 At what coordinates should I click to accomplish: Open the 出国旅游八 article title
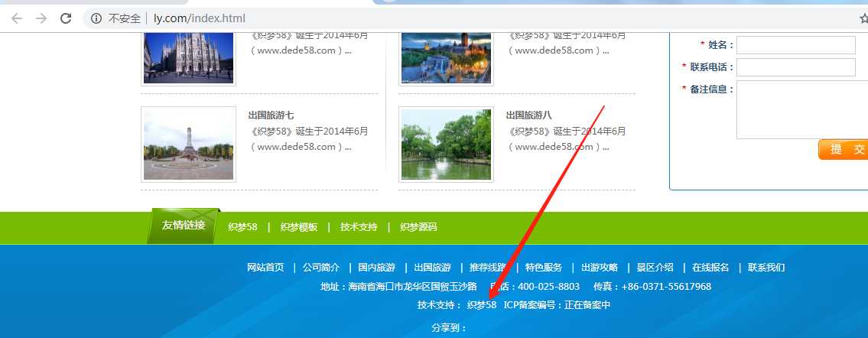click(528, 115)
